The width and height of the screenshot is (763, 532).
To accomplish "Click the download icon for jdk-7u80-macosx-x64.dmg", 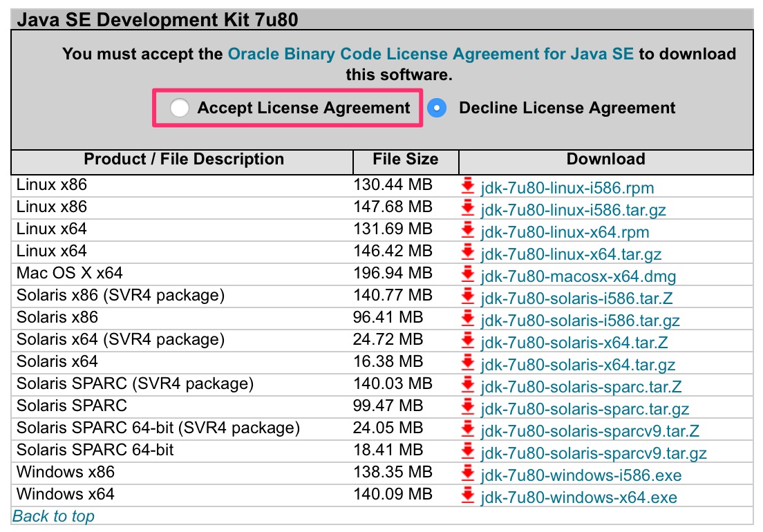I will (x=467, y=274).
